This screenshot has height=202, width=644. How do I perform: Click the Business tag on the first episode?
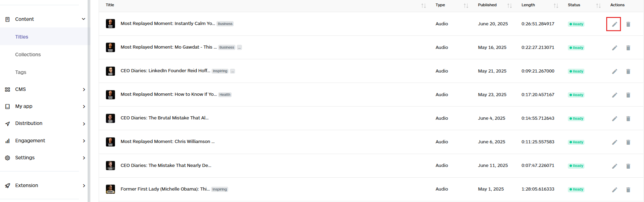[x=225, y=24]
